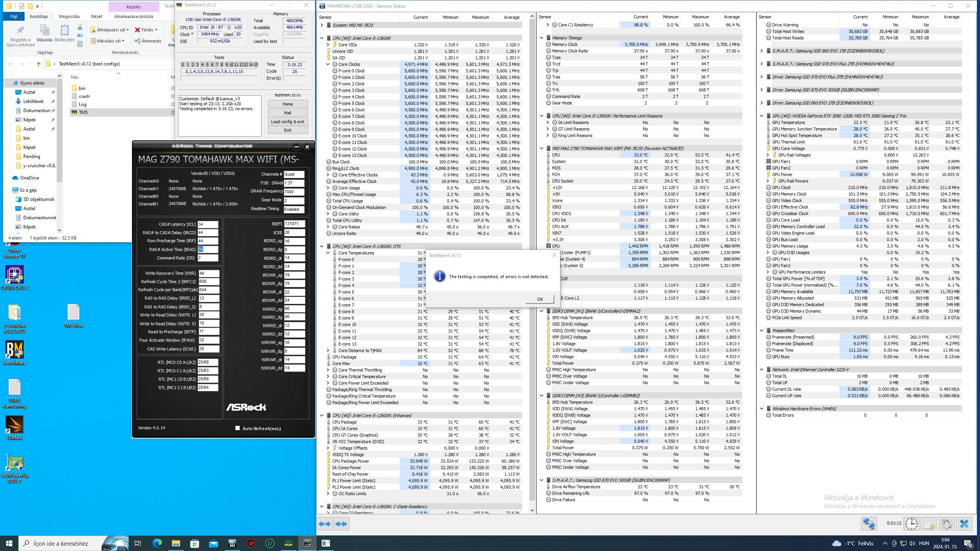Click the tREFI value field showing 131071
This screenshot has width=980, height=551.
point(294,224)
